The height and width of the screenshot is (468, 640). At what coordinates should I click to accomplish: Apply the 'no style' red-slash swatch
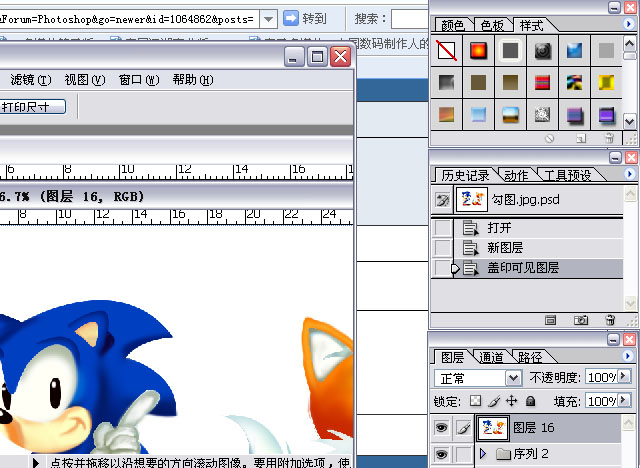[x=447, y=51]
